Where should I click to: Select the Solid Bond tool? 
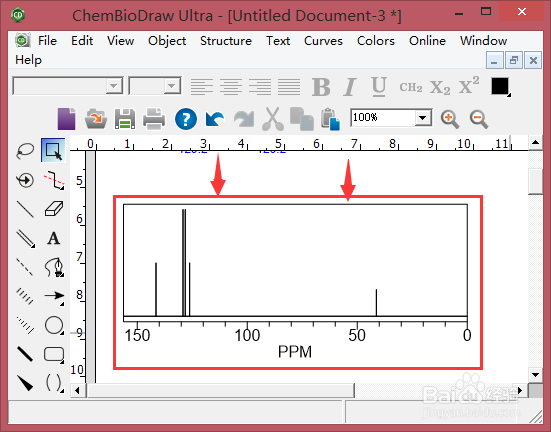(25, 209)
